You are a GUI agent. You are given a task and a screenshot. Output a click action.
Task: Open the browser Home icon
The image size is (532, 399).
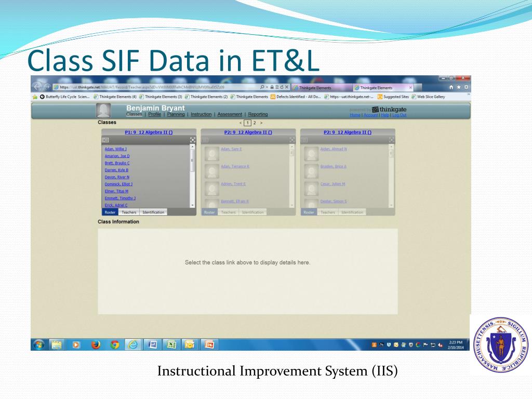click(x=451, y=87)
